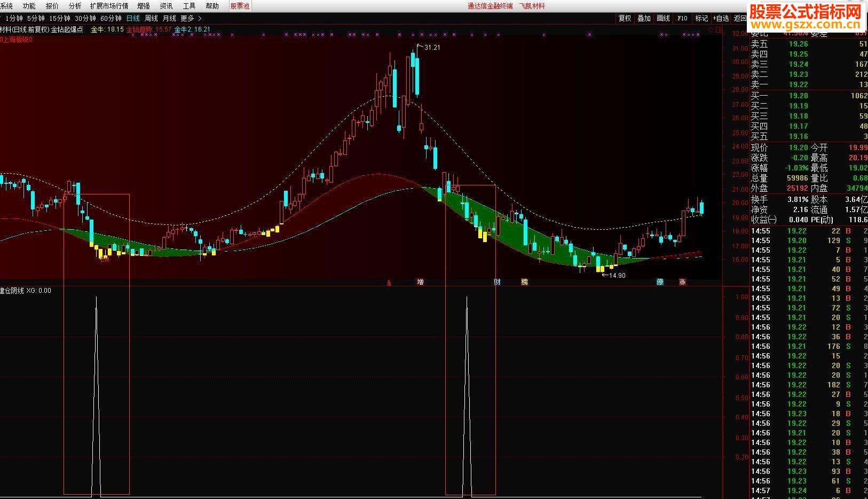The height and width of the screenshot is (499, 868).
Task: Click the 买五 19.16 order book row
Action: [x=809, y=136]
